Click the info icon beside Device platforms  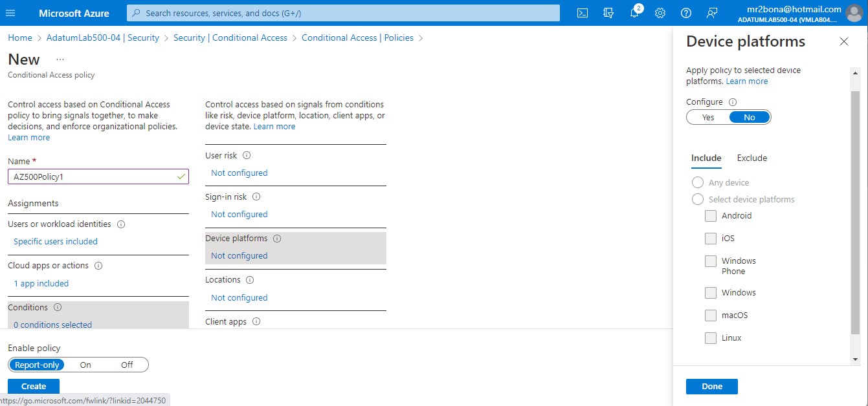277,238
